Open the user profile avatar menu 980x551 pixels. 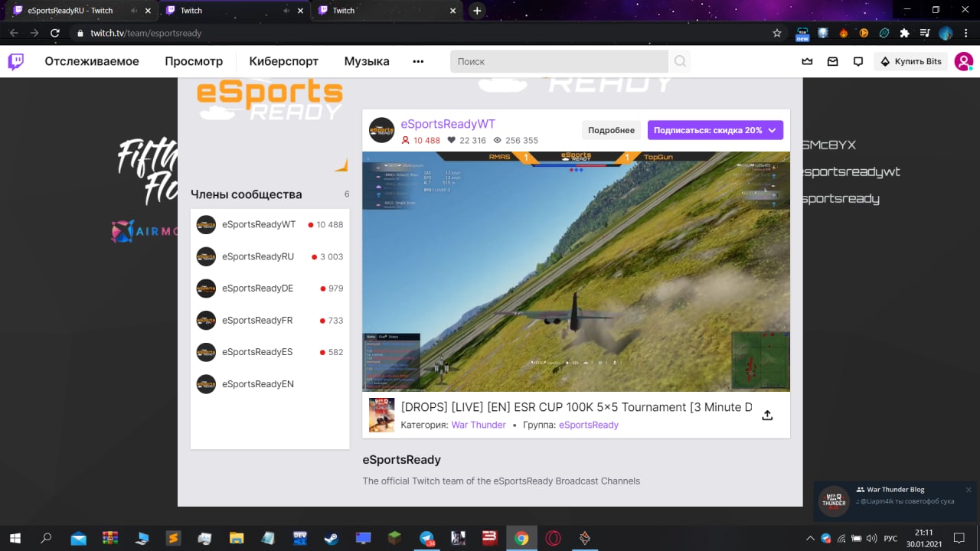tap(963, 61)
